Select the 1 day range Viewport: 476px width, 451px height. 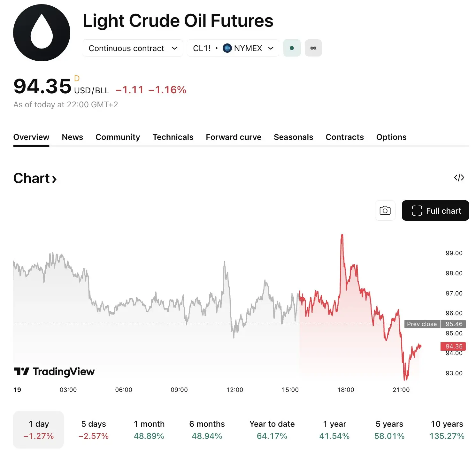click(39, 430)
